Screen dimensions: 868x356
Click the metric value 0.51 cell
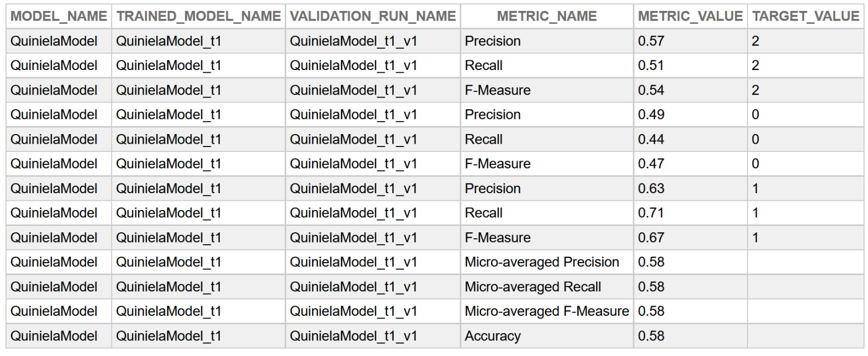651,66
